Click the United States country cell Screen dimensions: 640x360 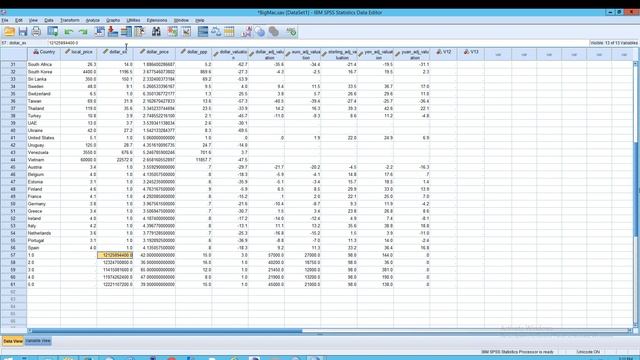coord(44,138)
